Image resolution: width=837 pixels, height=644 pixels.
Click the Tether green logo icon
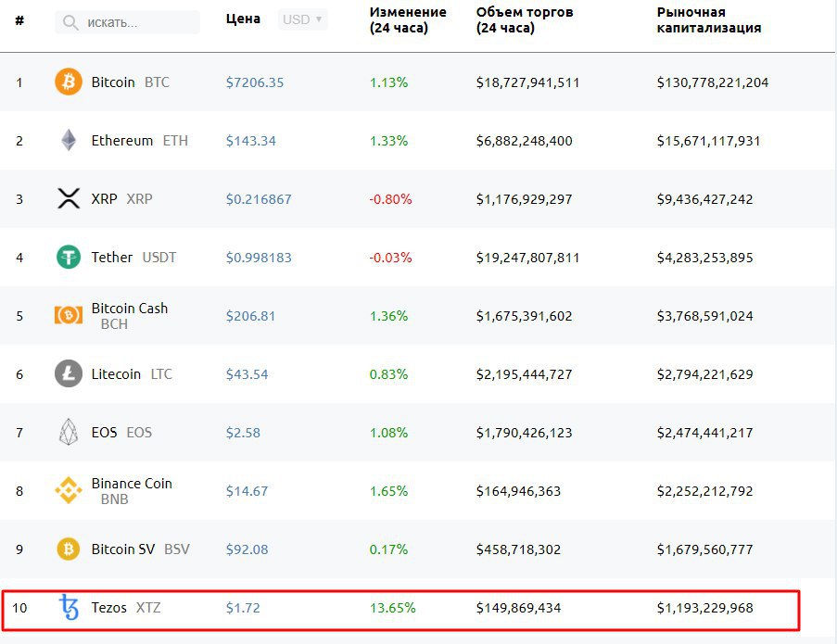coord(69,258)
